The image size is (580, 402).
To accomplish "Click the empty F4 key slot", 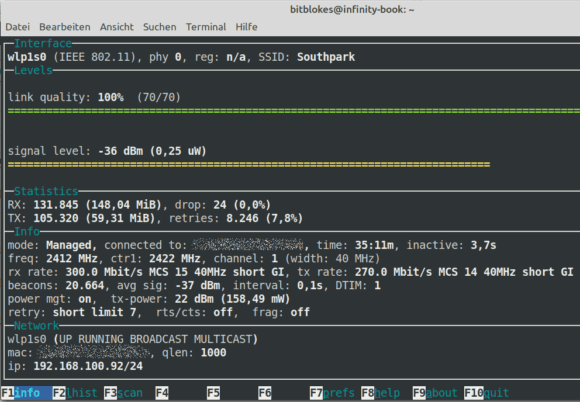I will coord(162,392).
